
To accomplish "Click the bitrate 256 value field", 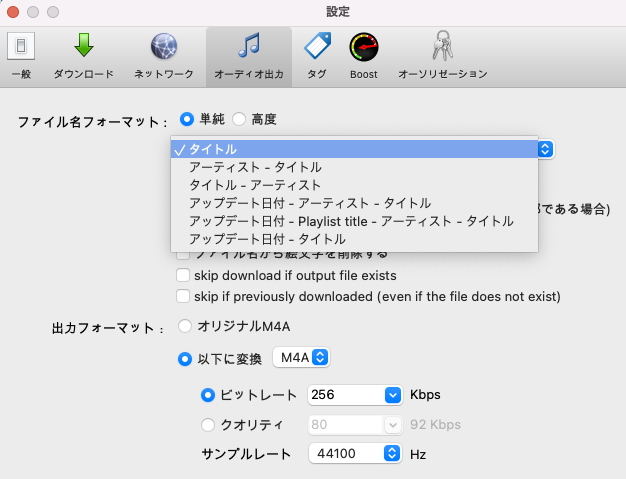I will tap(344, 394).
